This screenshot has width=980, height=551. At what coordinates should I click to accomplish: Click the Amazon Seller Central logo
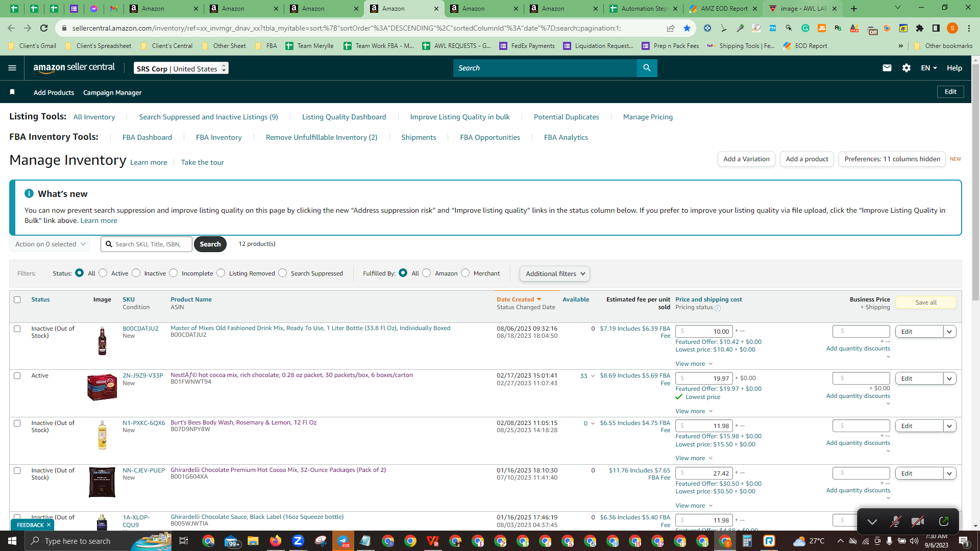coord(74,68)
